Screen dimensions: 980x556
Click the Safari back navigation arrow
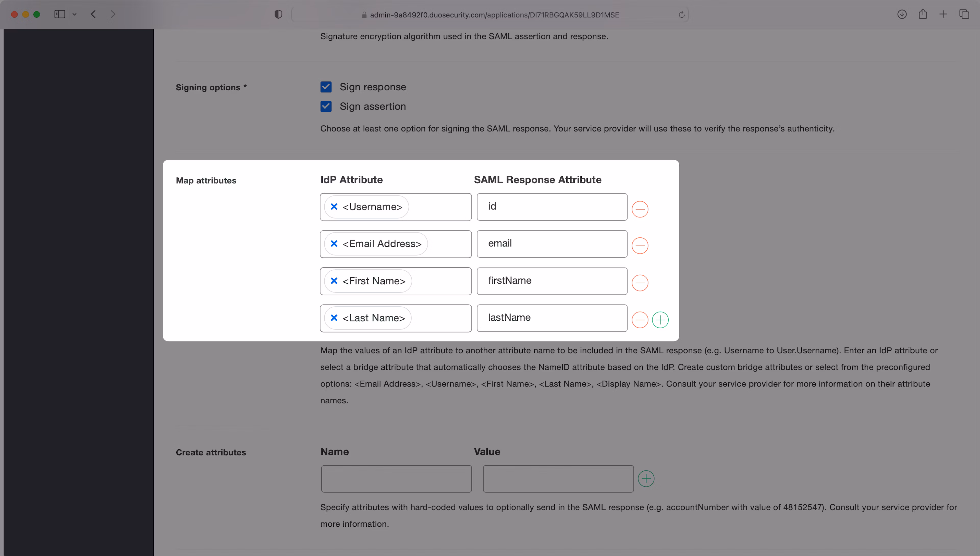click(x=93, y=15)
